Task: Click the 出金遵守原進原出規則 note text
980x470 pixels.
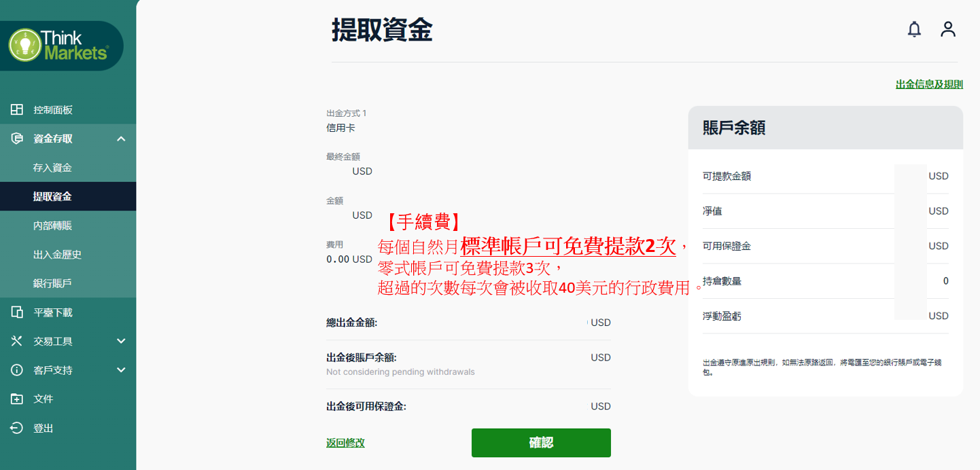Action: point(822,367)
